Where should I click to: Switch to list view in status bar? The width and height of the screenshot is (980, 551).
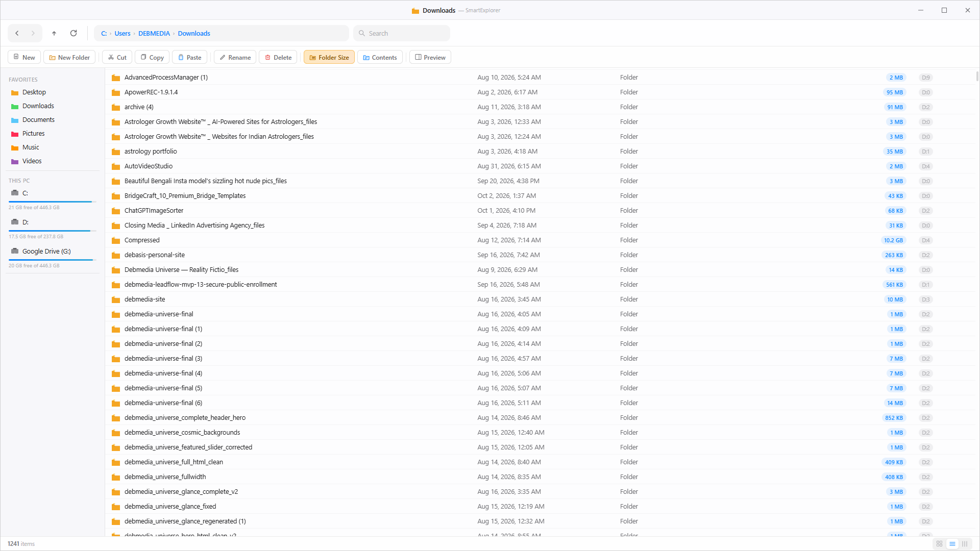click(952, 544)
